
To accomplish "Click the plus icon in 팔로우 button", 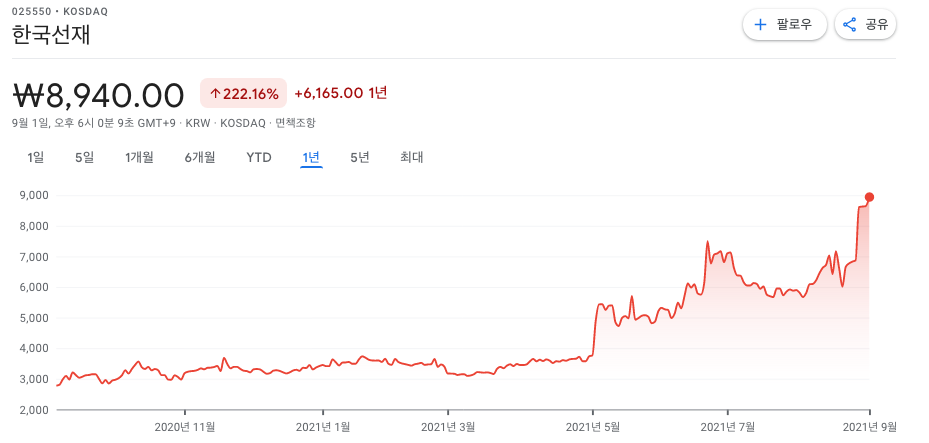I will click(x=760, y=25).
